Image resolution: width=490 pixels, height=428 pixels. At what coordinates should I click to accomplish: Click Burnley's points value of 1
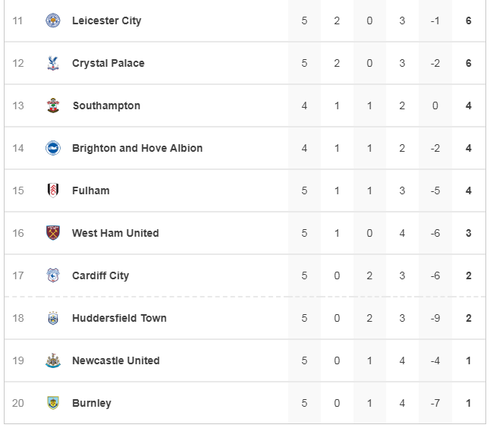[x=468, y=403]
